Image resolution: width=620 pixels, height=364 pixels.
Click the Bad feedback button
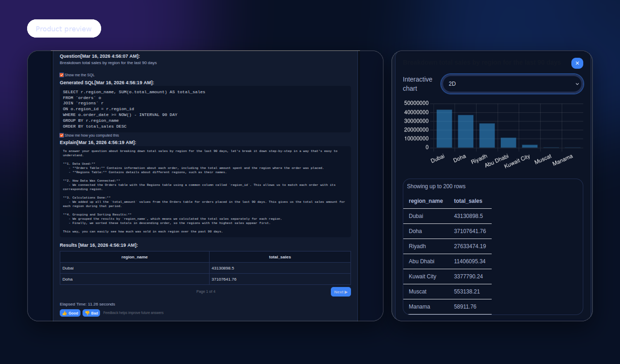[91, 313]
